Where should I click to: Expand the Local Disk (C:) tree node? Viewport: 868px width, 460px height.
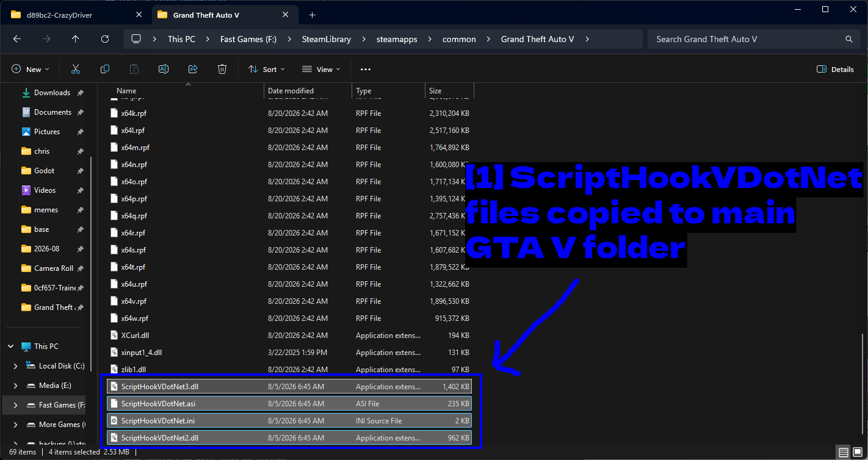tap(15, 366)
